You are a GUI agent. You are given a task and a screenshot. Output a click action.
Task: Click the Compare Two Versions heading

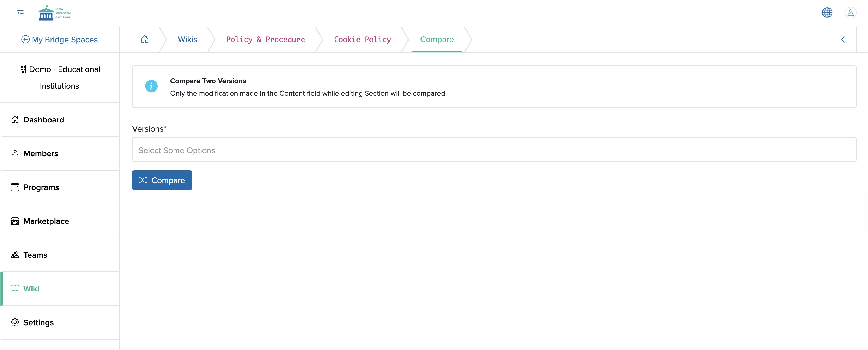208,81
